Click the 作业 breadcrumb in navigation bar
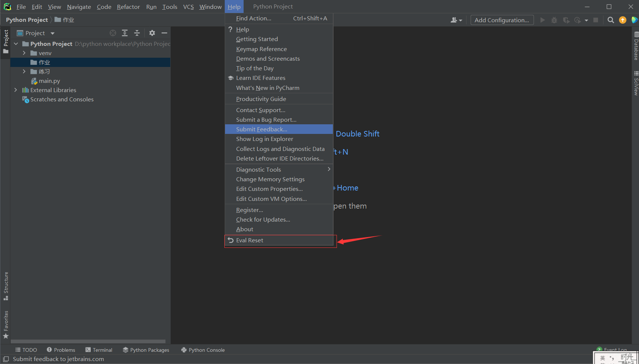Viewport: 639px width, 364px height. (64, 20)
